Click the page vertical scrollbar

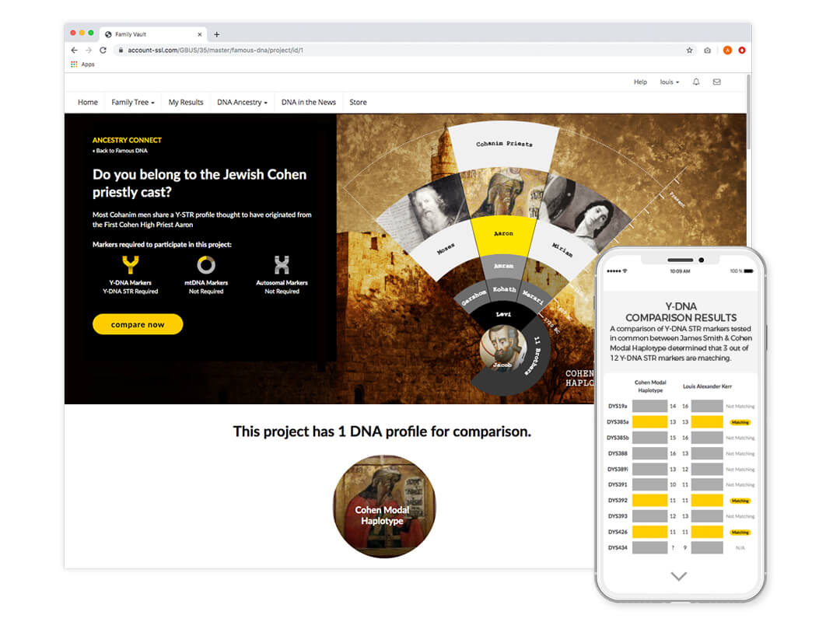pyautogui.click(x=748, y=113)
